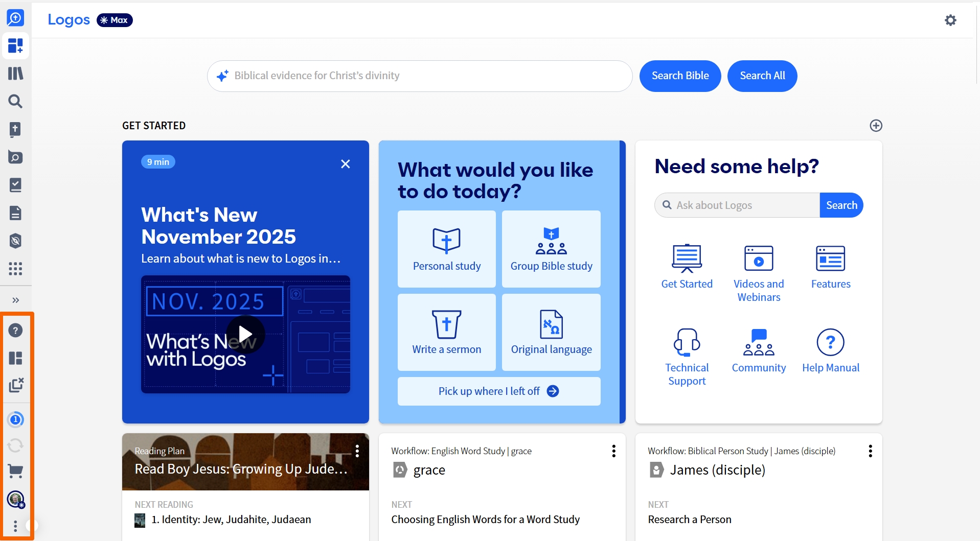Choose the Original language option
Viewport: 980px width, 541px height.
coord(551,332)
